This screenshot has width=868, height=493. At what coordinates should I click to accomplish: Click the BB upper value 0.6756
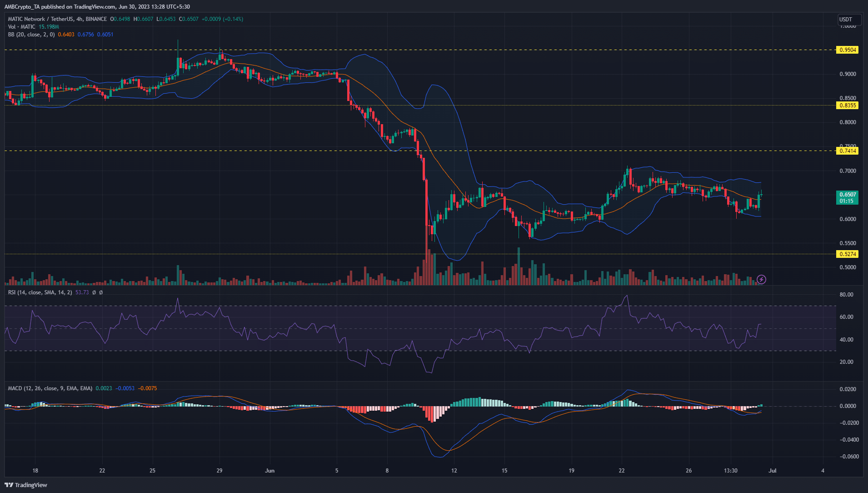86,35
